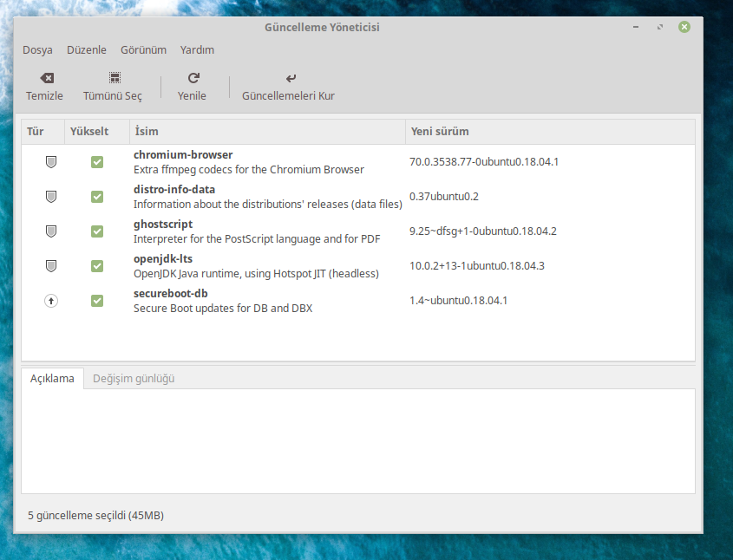Click version 70.0.3538.77-0ubuntu0.18.04.1

pyautogui.click(x=484, y=161)
